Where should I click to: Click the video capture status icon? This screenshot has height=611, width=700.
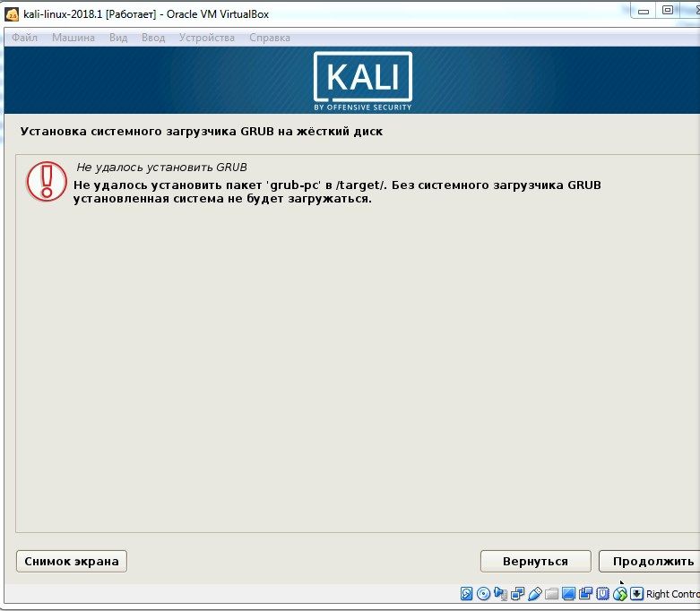[585, 594]
